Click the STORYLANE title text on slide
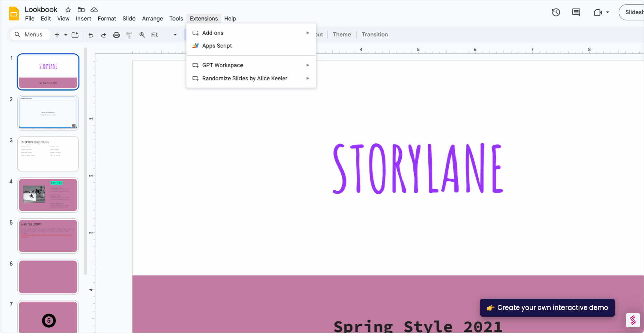The height and width of the screenshot is (333, 644). pos(418,169)
